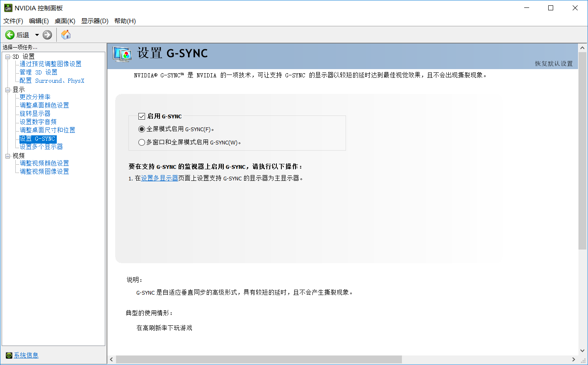The image size is (588, 365).
Task: Open 更改分辨率 in the task tree
Action: point(35,97)
